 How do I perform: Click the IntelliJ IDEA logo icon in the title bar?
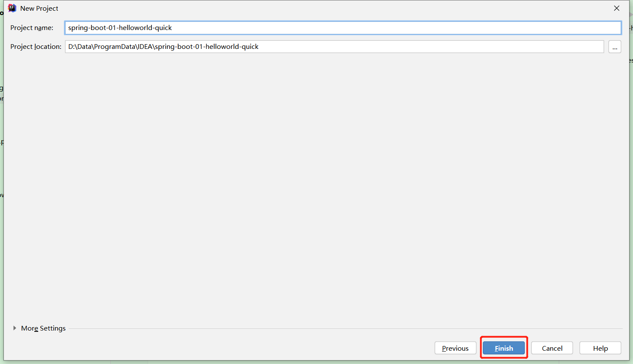click(12, 8)
